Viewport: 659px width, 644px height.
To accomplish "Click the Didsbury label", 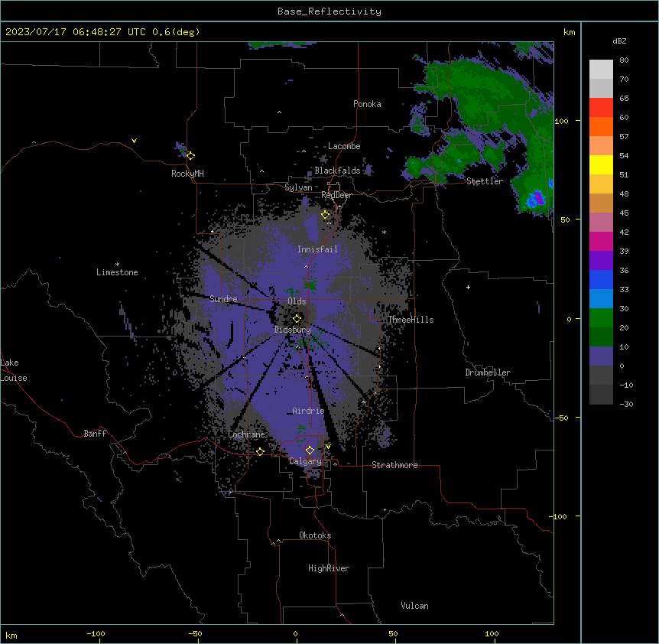I will pyautogui.click(x=293, y=330).
